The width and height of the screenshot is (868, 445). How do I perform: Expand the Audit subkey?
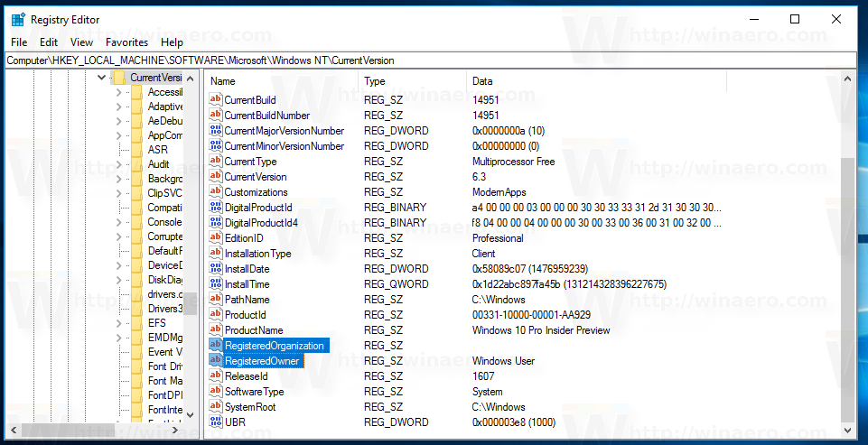119,164
